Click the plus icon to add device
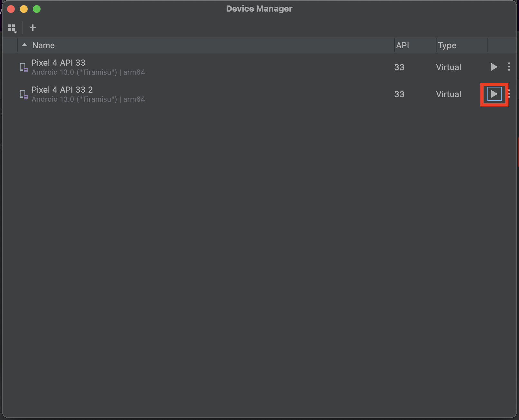Image resolution: width=519 pixels, height=420 pixels. coord(33,28)
